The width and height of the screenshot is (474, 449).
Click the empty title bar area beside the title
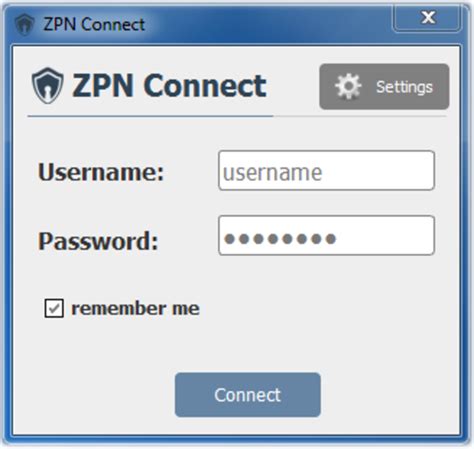pyautogui.click(x=267, y=24)
